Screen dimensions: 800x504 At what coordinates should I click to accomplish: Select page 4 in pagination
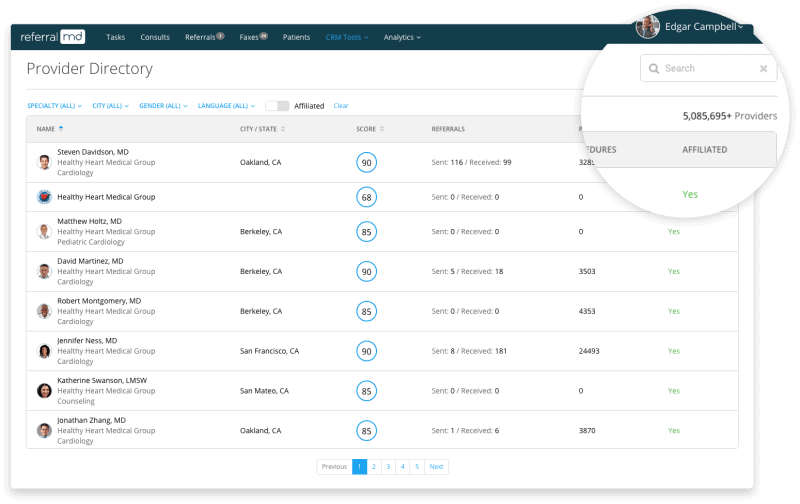403,466
